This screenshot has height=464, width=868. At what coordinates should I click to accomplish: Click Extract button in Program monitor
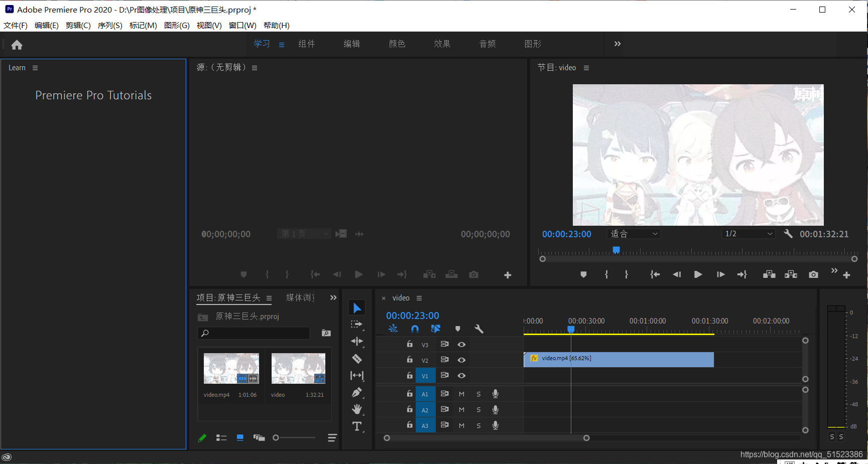pos(791,274)
